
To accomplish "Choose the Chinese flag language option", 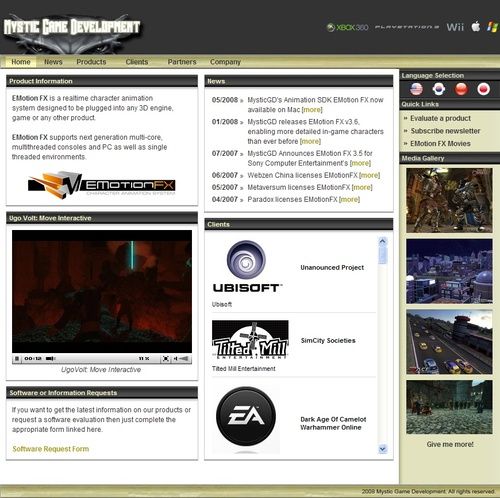I will click(461, 89).
